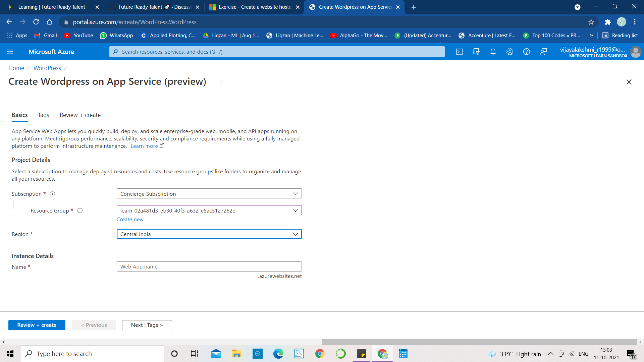Screen dimensions: 644x362
Task: Click the ellipsis beside page title
Action: [x=220, y=82]
